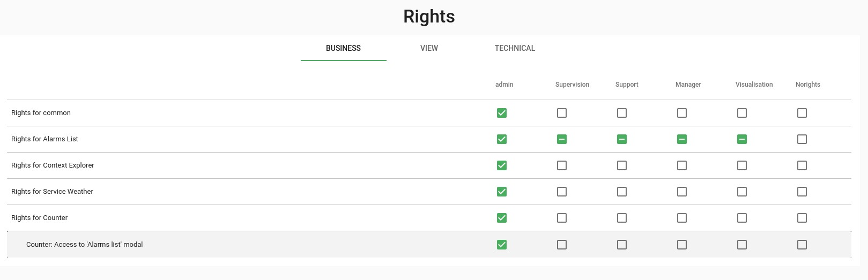This screenshot has height=280, width=868.
Task: Uncheck admin for Rights for Counter
Action: (x=502, y=218)
